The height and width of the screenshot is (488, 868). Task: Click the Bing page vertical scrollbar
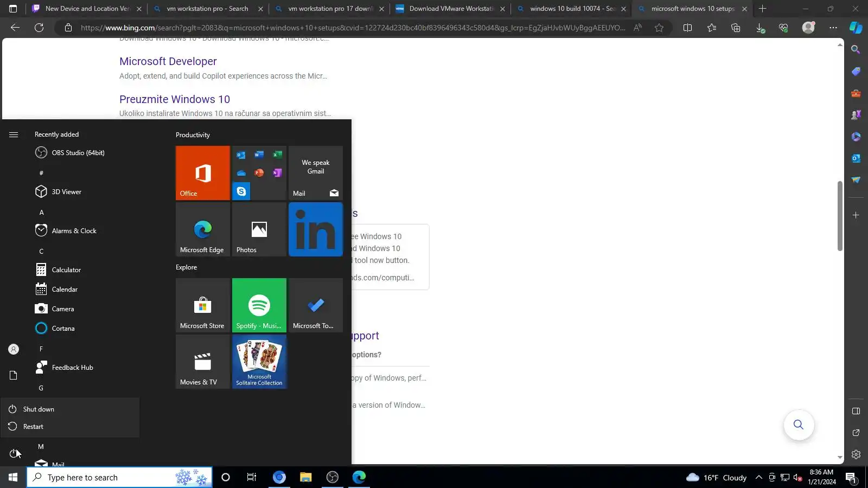click(840, 216)
